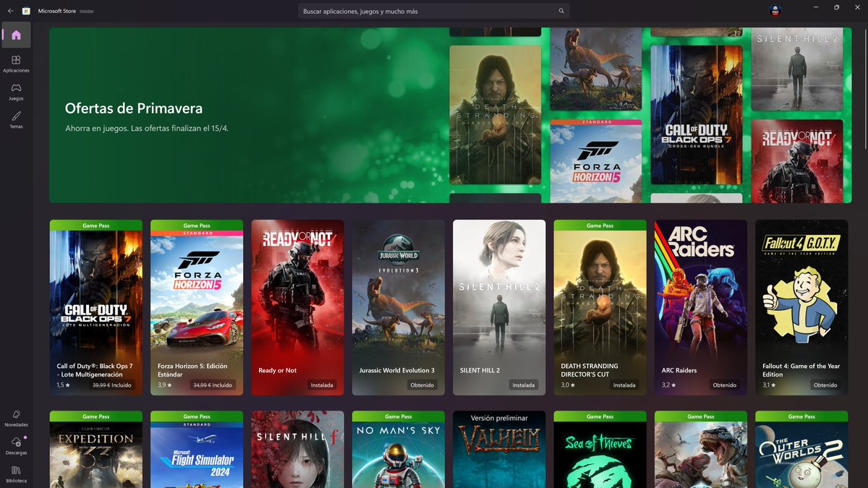Click 39,99 € Incluido on Black Ops 7

click(111, 385)
